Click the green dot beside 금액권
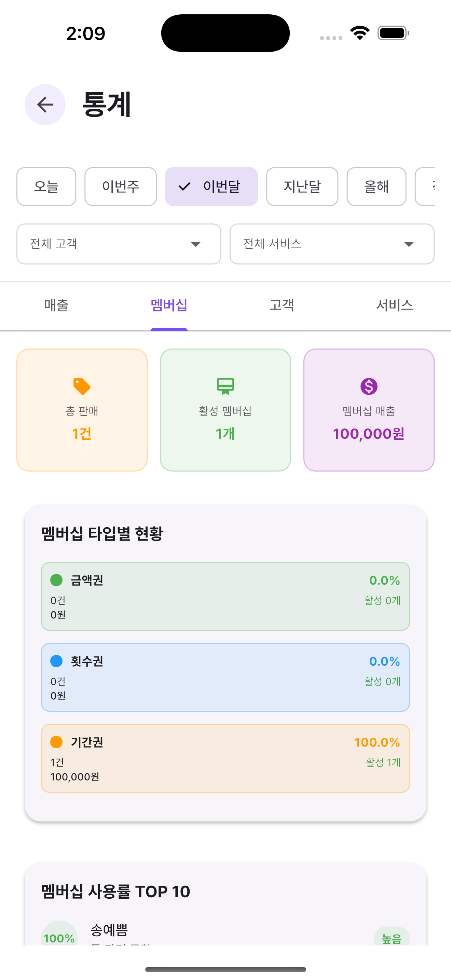This screenshot has height=980, width=451. click(56, 580)
